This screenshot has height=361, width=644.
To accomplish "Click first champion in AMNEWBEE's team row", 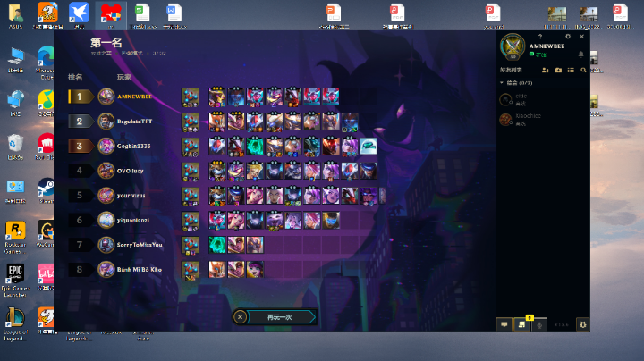I will (216, 97).
